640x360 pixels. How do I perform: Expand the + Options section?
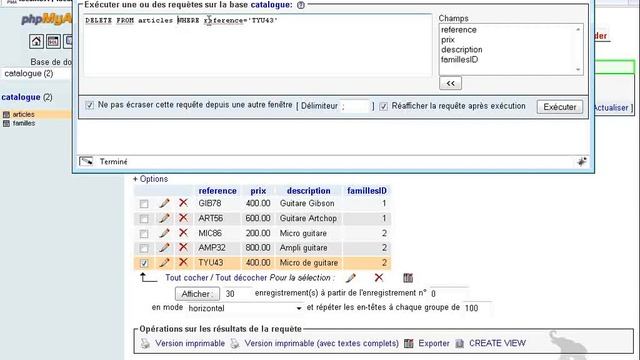(x=150, y=179)
